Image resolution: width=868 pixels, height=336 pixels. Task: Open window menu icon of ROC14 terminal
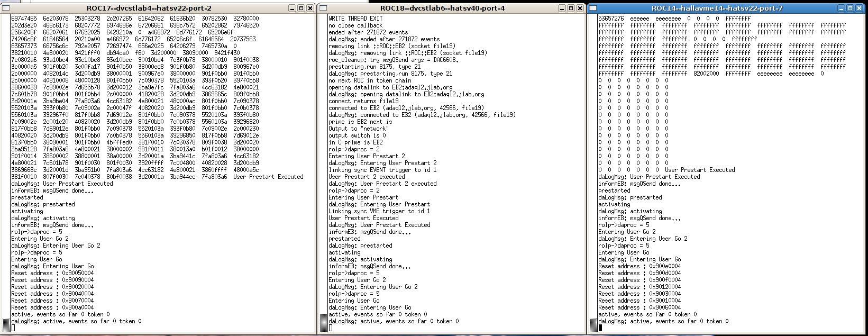pos(593,8)
